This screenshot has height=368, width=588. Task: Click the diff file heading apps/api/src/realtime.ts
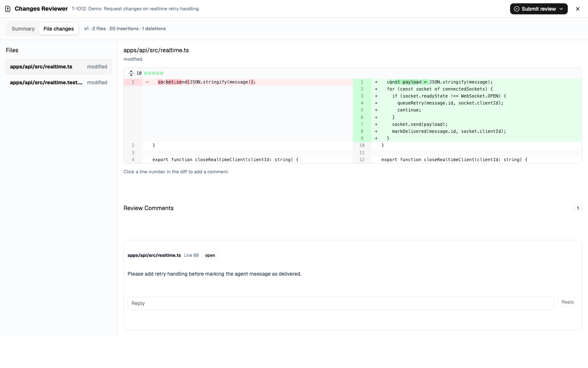pyautogui.click(x=156, y=50)
